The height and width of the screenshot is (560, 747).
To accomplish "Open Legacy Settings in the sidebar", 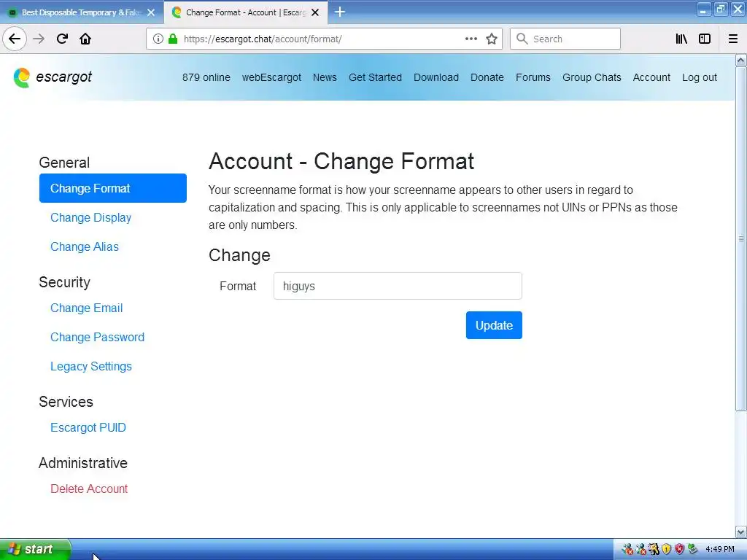I will (91, 366).
